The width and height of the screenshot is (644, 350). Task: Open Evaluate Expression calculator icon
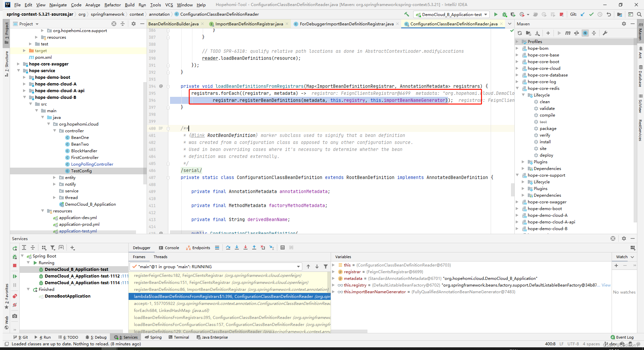pos(283,247)
